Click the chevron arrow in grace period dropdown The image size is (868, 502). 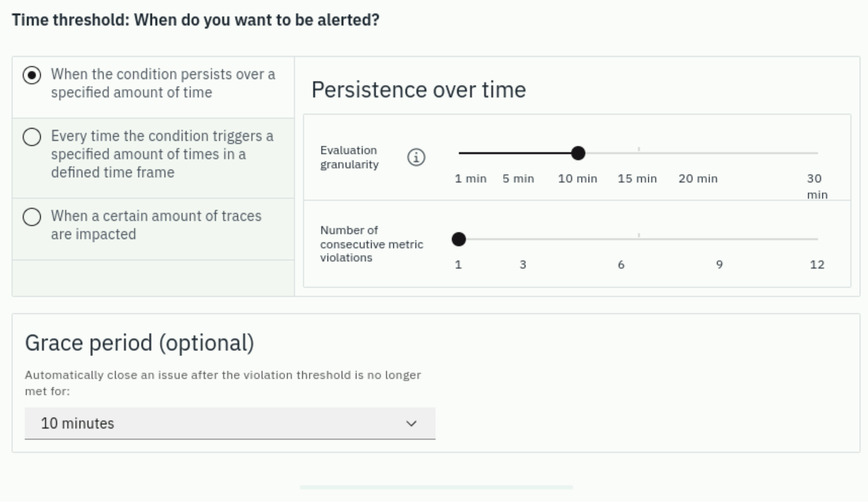411,423
